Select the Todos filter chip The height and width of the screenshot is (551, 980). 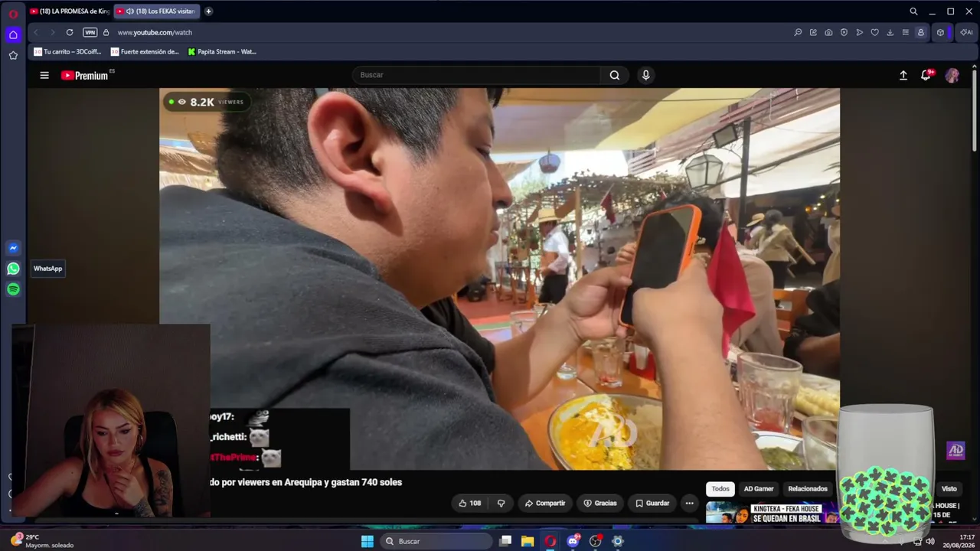(720, 489)
